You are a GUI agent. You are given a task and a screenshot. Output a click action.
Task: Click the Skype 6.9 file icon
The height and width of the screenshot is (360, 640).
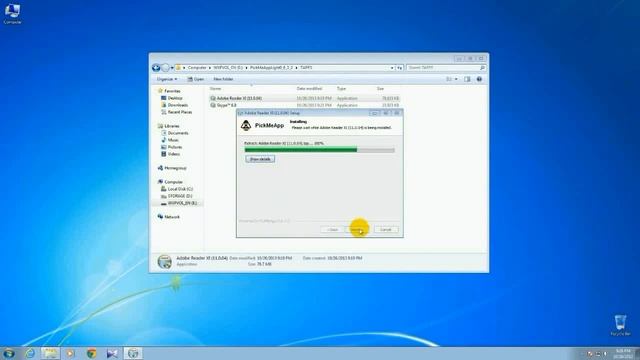click(213, 105)
